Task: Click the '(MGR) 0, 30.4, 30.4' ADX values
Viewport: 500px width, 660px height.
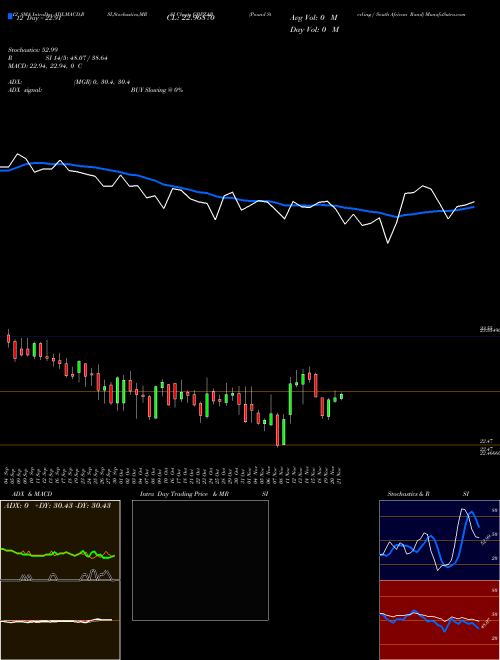Action: coord(101,82)
